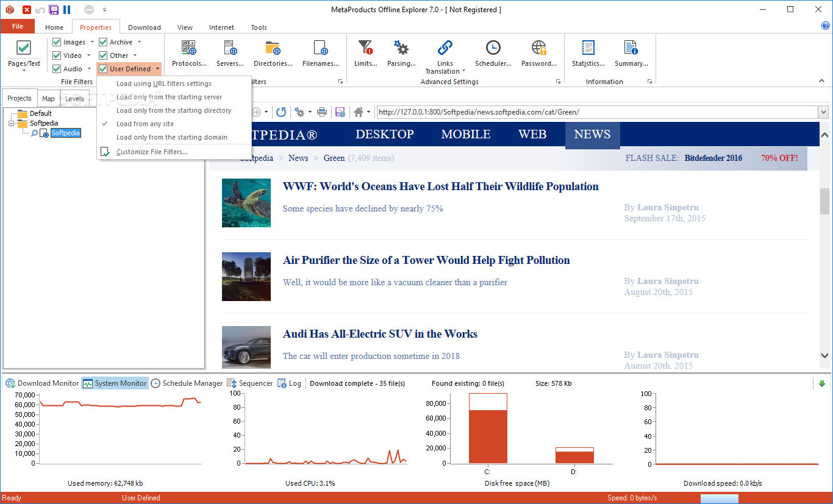Select Load from any site
Screen dimensions: 833x504
coord(174,124)
